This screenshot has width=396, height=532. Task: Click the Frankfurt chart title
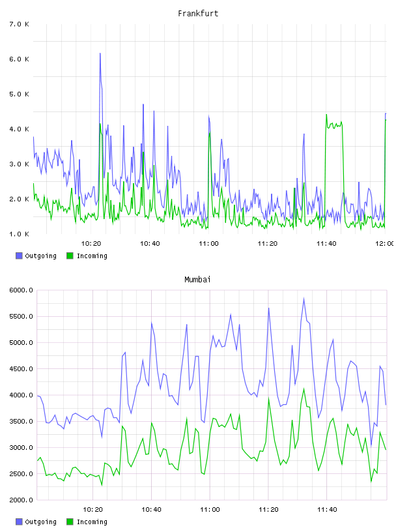tap(198, 14)
